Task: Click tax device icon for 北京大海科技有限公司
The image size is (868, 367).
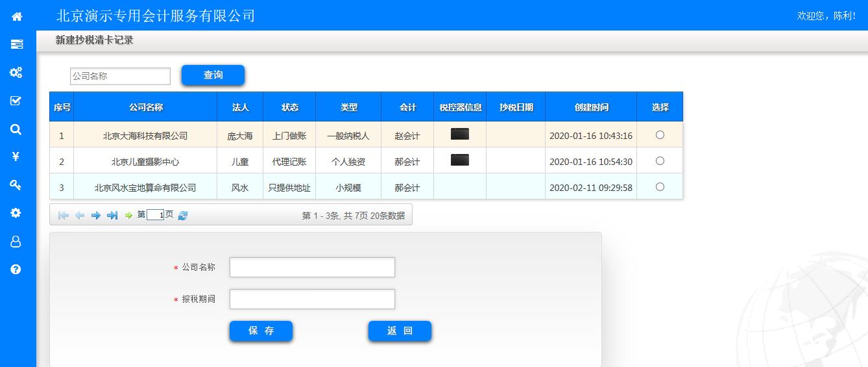Action: (460, 134)
